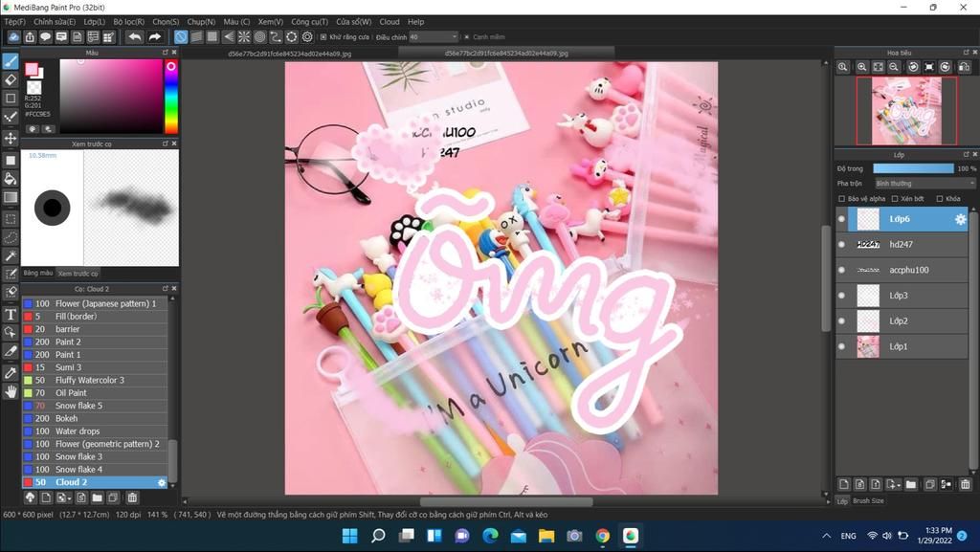This screenshot has height=552, width=980.
Task: Open the add-layer dropdown in the layer panel's bottom bar
Action: coord(894,484)
